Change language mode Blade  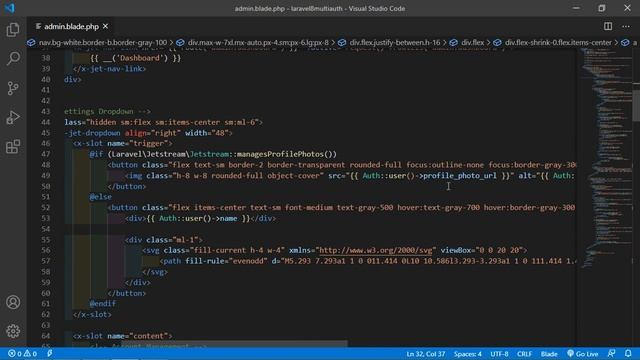tap(549, 354)
